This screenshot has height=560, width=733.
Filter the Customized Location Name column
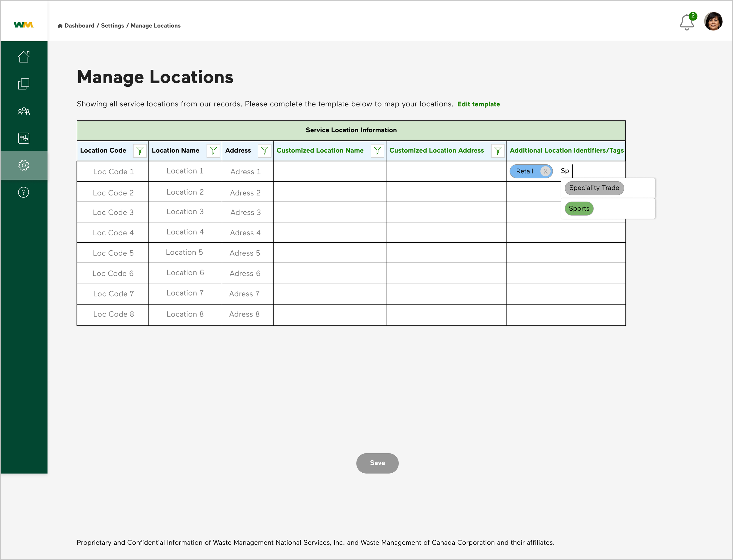377,151
